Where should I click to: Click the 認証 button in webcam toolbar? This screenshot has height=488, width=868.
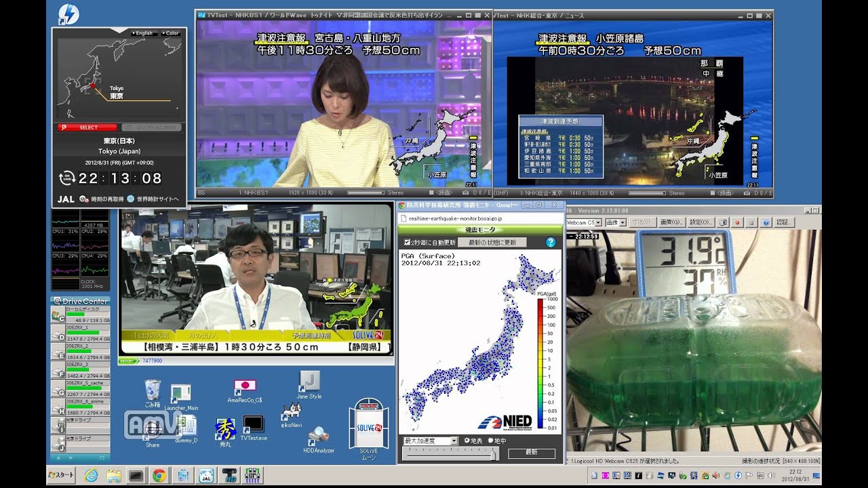pyautogui.click(x=784, y=222)
